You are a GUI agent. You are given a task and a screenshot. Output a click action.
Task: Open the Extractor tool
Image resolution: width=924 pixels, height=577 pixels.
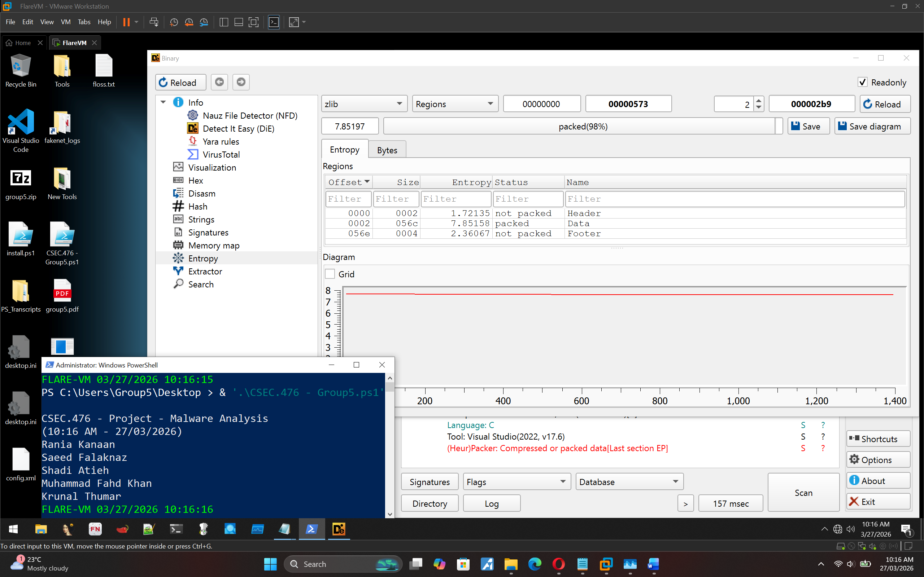(205, 271)
